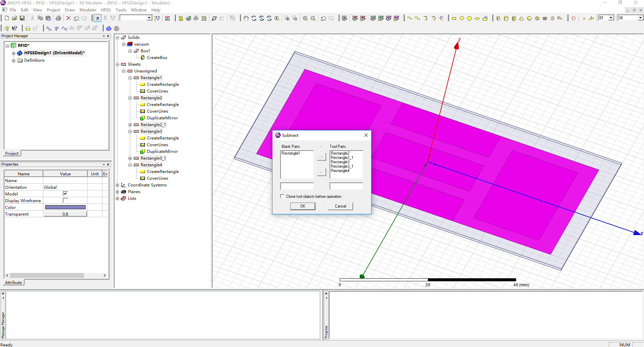Open the XY drawing plane dropdown
Viewport: 644px width, 347px height.
[x=611, y=18]
